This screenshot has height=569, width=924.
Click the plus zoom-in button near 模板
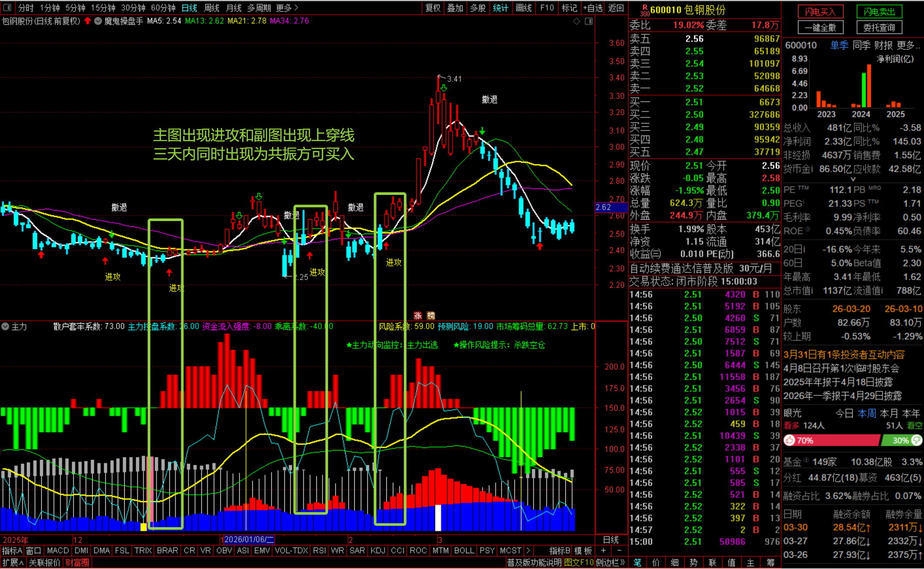(x=603, y=551)
